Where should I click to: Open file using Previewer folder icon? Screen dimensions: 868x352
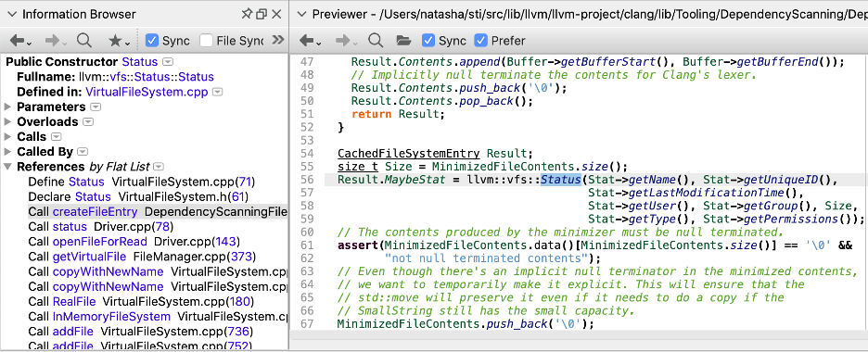tap(403, 41)
